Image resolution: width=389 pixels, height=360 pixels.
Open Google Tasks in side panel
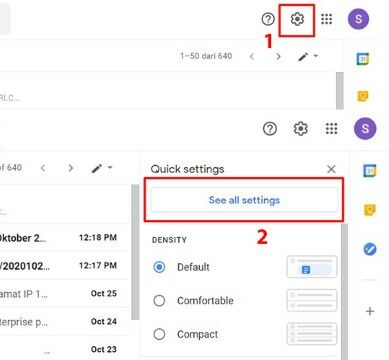370,249
